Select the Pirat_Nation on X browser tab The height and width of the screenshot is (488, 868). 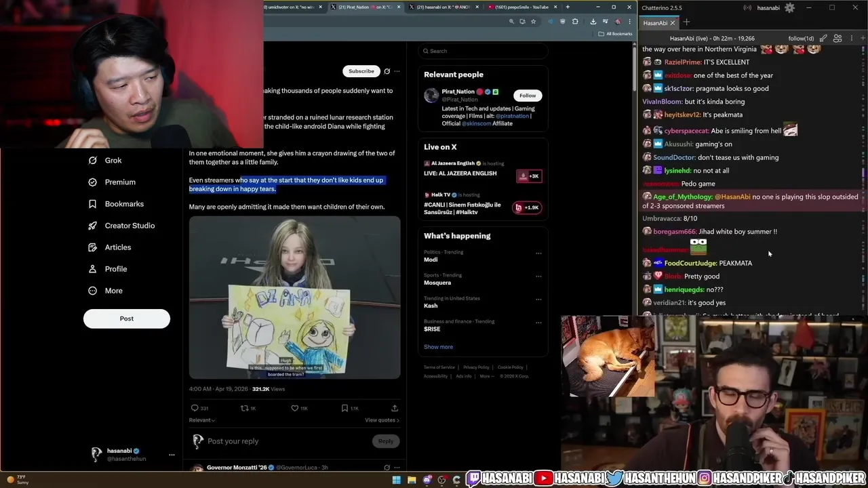tap(366, 7)
